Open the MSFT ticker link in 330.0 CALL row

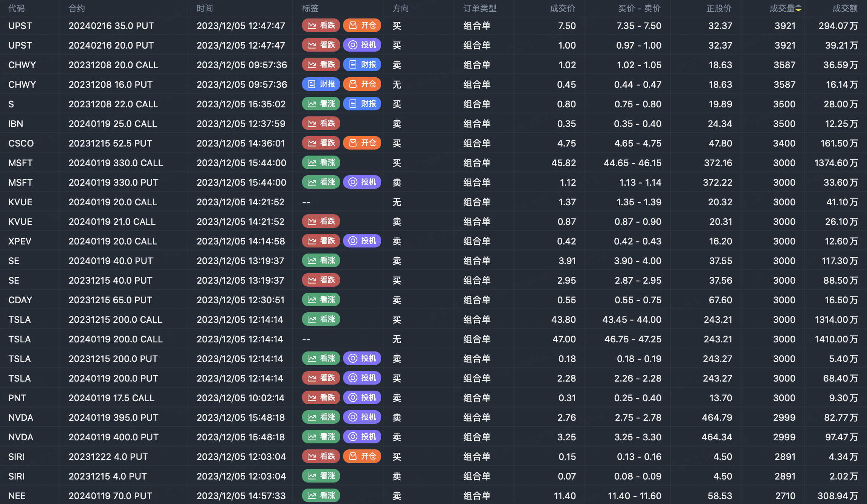(20, 163)
